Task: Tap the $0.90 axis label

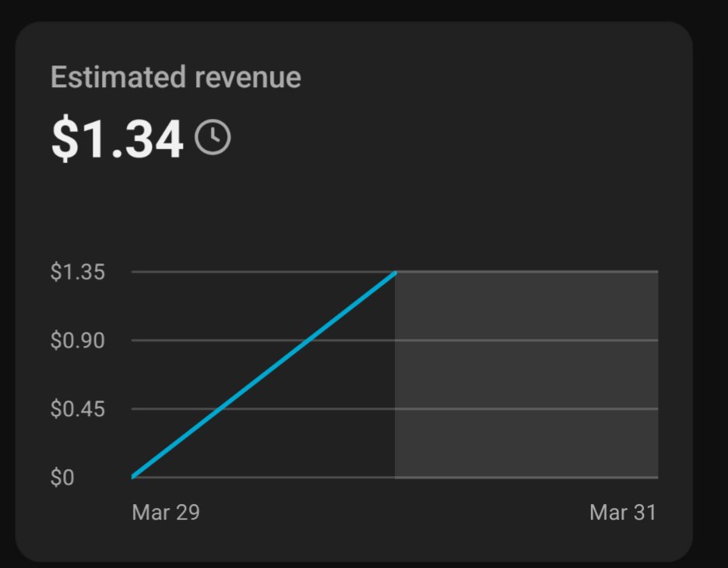Action: (x=78, y=340)
